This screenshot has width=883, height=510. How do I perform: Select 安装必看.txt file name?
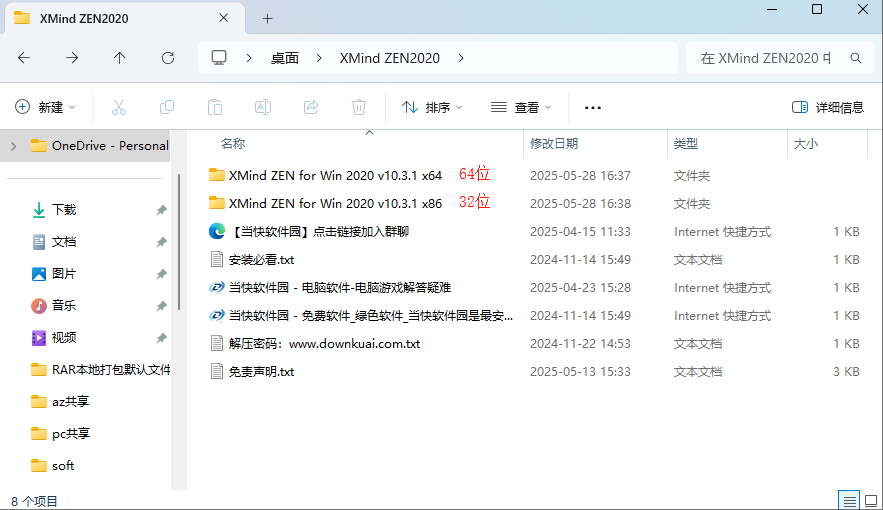point(261,260)
